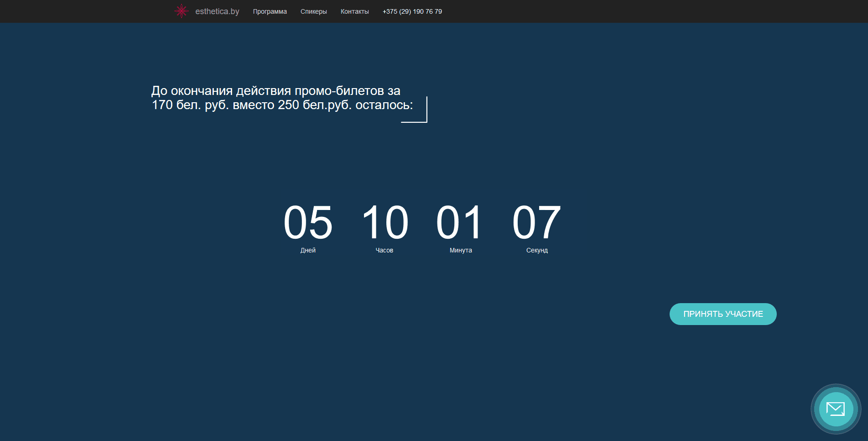Click the hours counter showing 10
Image resolution: width=868 pixels, height=441 pixels.
pos(385,222)
